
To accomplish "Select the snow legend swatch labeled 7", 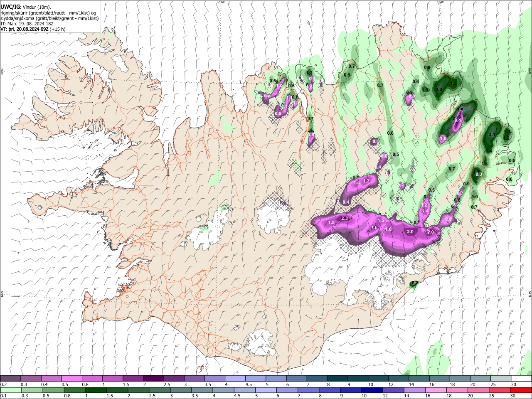I will tap(316, 378).
